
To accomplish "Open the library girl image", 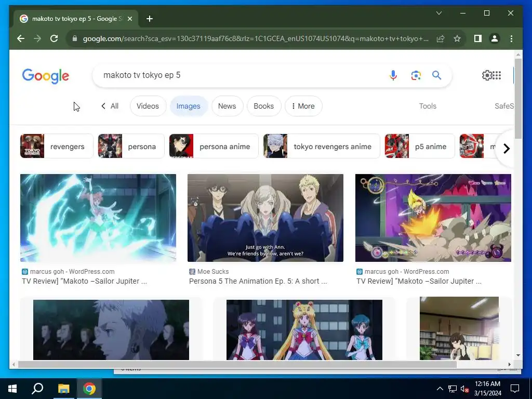I will point(459,328).
